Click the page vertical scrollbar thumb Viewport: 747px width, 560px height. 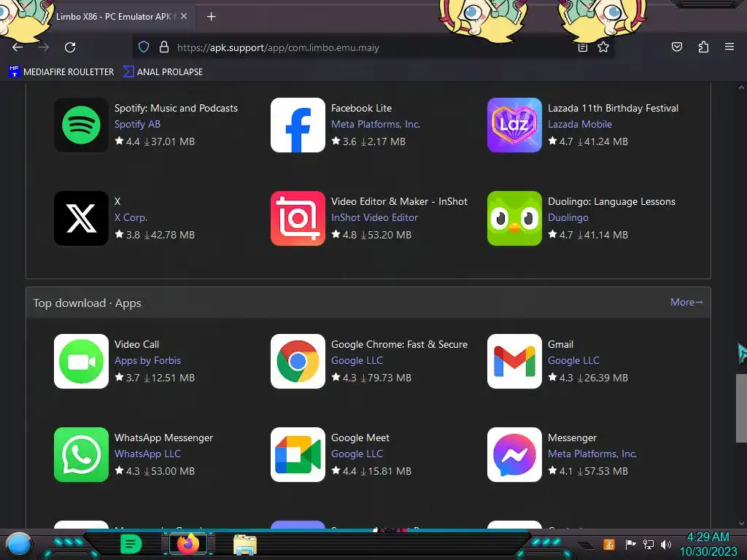(x=741, y=408)
